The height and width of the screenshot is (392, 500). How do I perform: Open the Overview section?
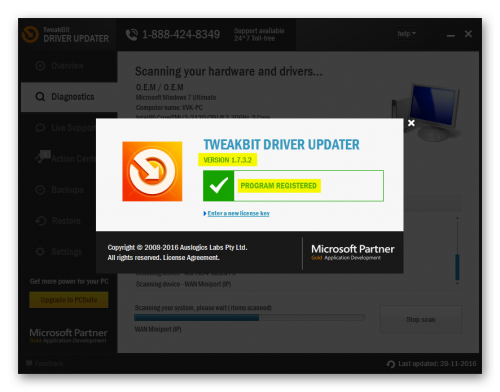click(67, 66)
